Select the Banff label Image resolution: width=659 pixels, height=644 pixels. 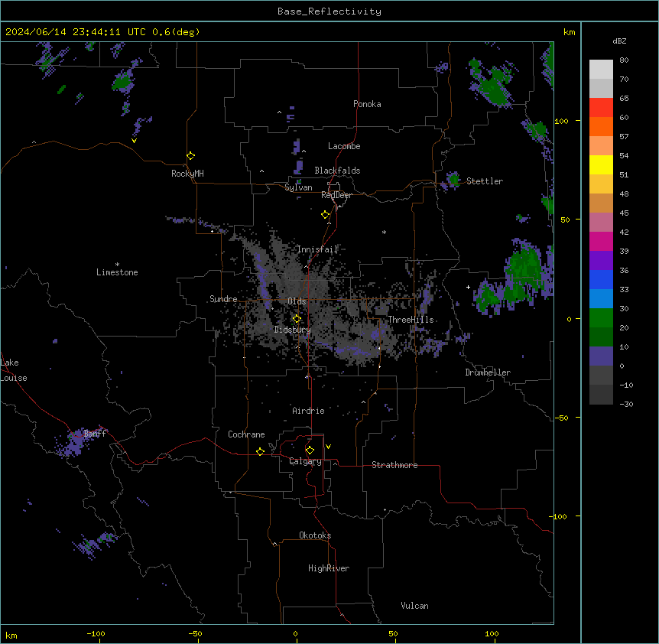(x=95, y=434)
